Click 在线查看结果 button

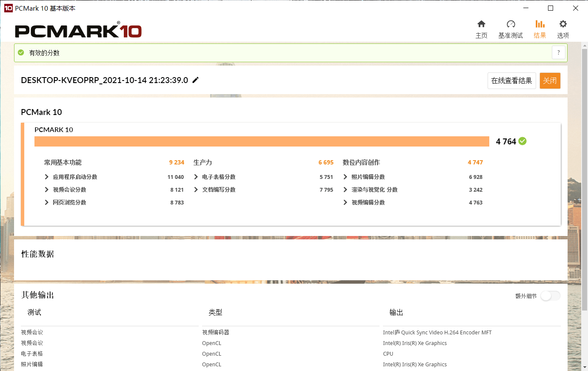tap(511, 81)
